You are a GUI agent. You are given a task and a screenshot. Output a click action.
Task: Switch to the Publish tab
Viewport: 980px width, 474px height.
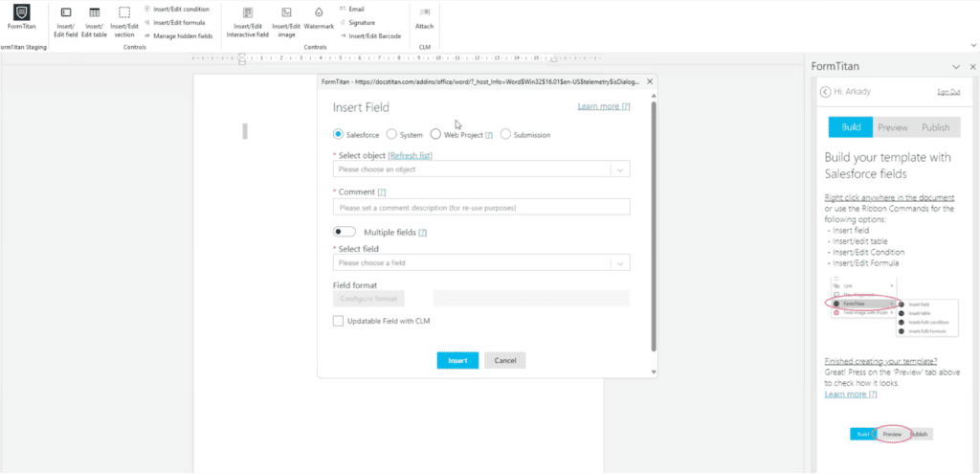click(936, 127)
